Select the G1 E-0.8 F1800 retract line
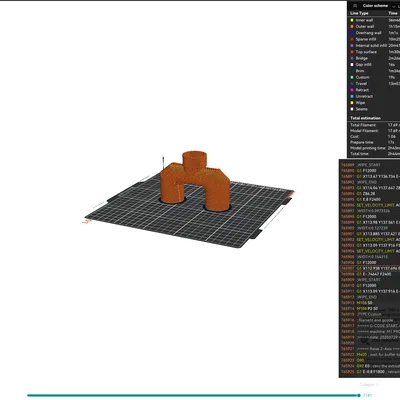 click(x=369, y=372)
